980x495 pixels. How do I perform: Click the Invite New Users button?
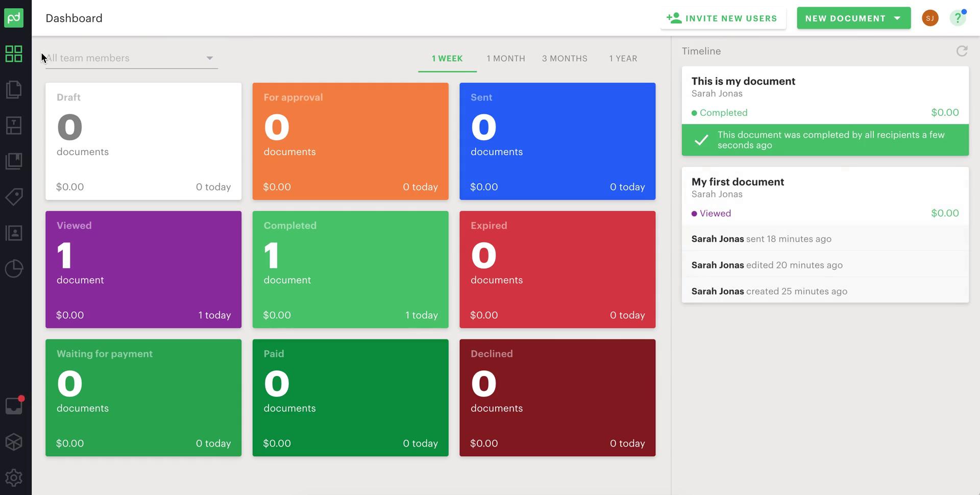click(723, 18)
